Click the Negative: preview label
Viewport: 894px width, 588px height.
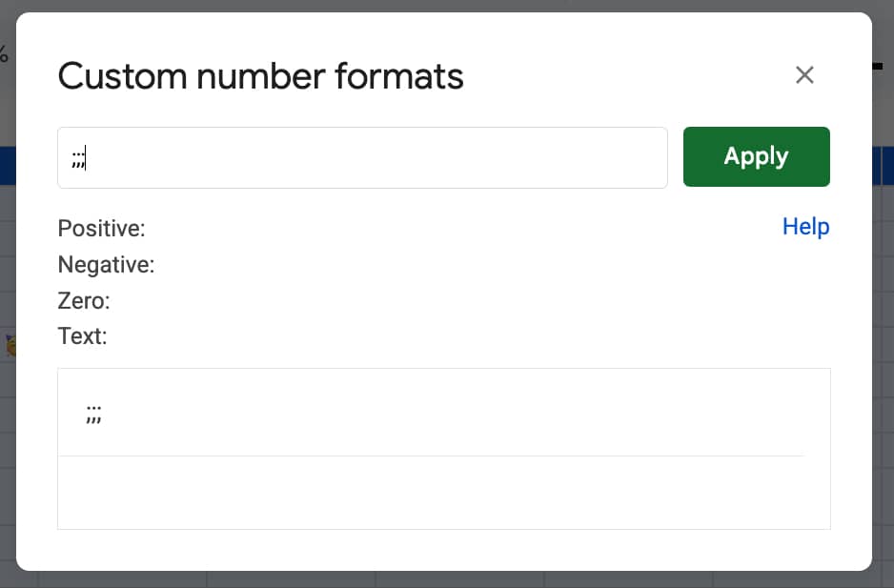(106, 265)
